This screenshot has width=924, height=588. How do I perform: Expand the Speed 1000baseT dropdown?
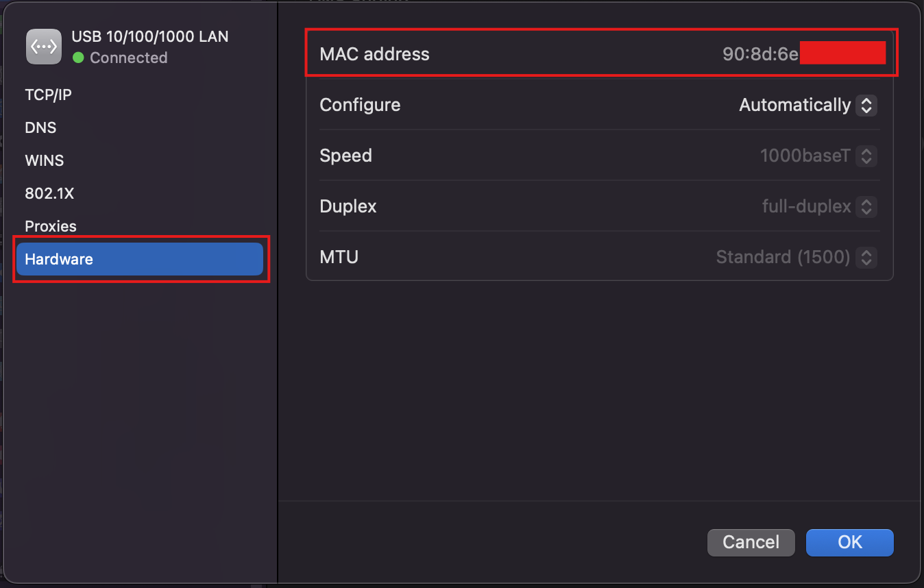point(818,156)
